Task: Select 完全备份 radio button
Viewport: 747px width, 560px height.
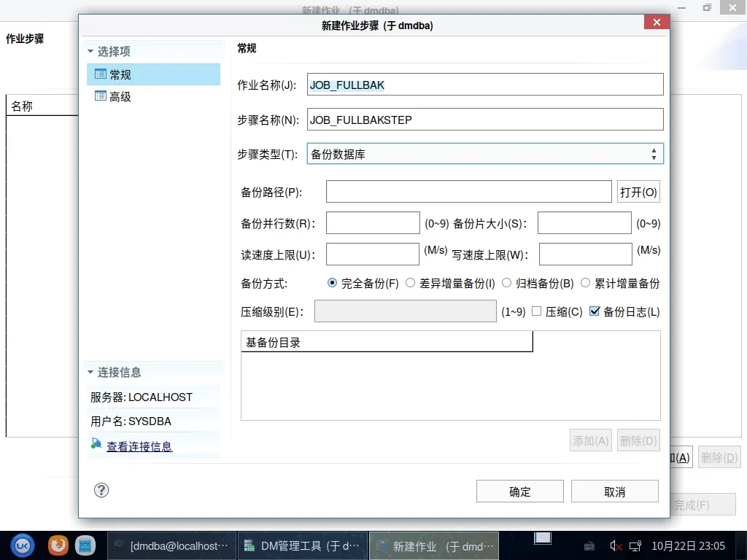Action: pos(333,283)
